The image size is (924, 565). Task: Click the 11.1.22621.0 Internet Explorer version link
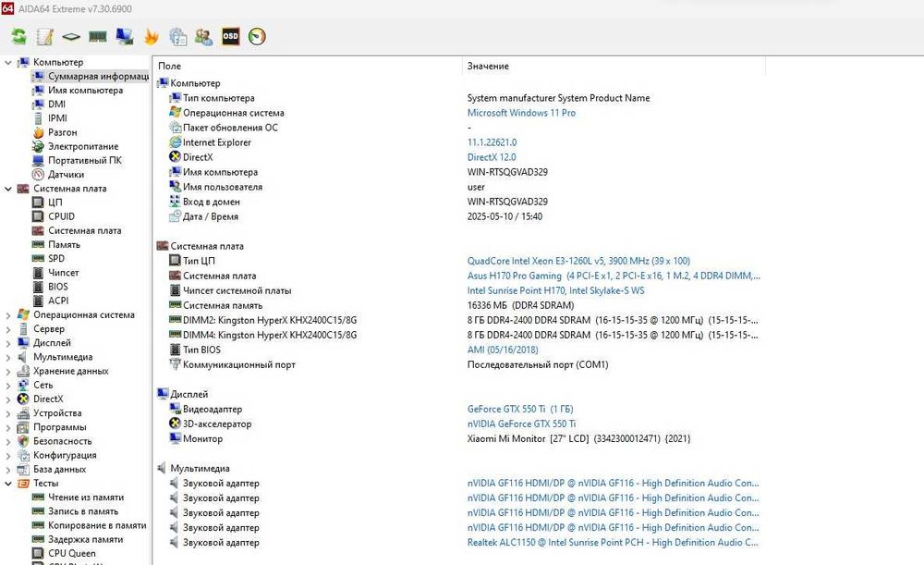492,142
